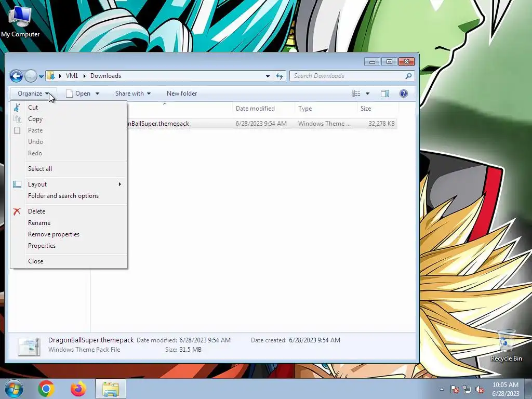This screenshot has height=399, width=532.
Task: Open the view options dropdown arrow
Action: pyautogui.click(x=367, y=94)
